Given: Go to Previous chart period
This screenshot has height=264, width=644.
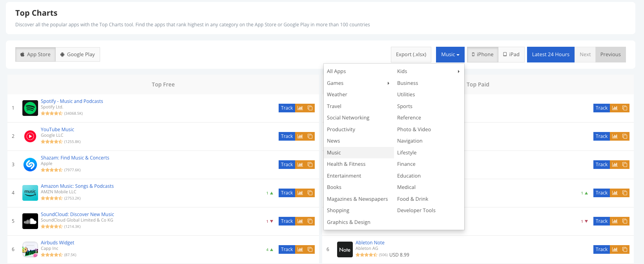Looking at the screenshot, I should 610,55.
